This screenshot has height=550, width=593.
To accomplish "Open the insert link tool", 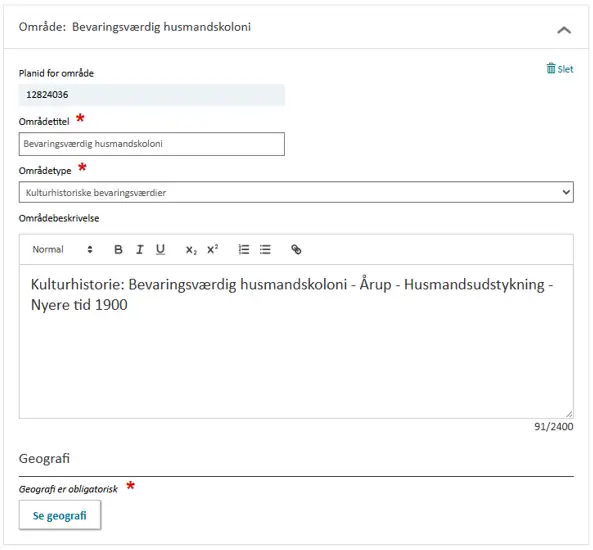I will pyautogui.click(x=296, y=250).
